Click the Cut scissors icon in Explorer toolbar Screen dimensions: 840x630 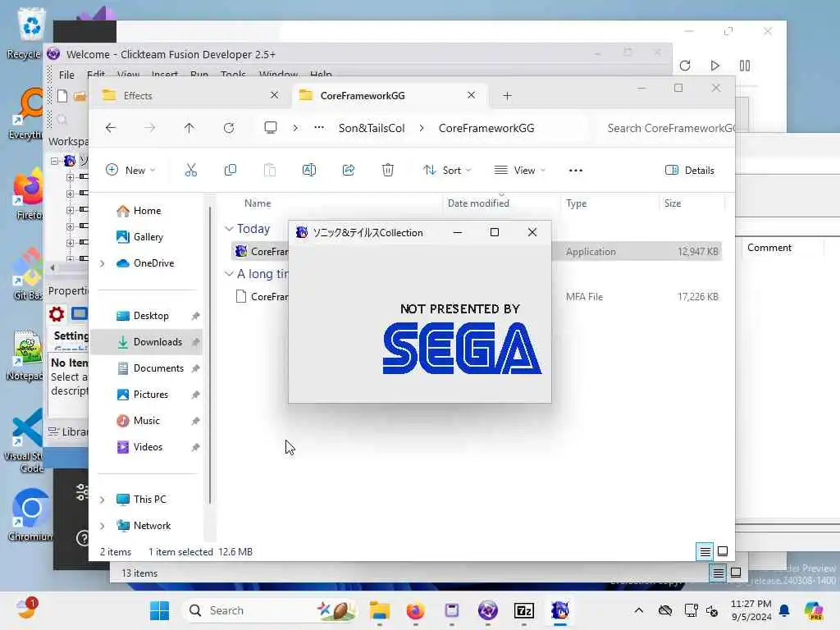[x=190, y=171]
